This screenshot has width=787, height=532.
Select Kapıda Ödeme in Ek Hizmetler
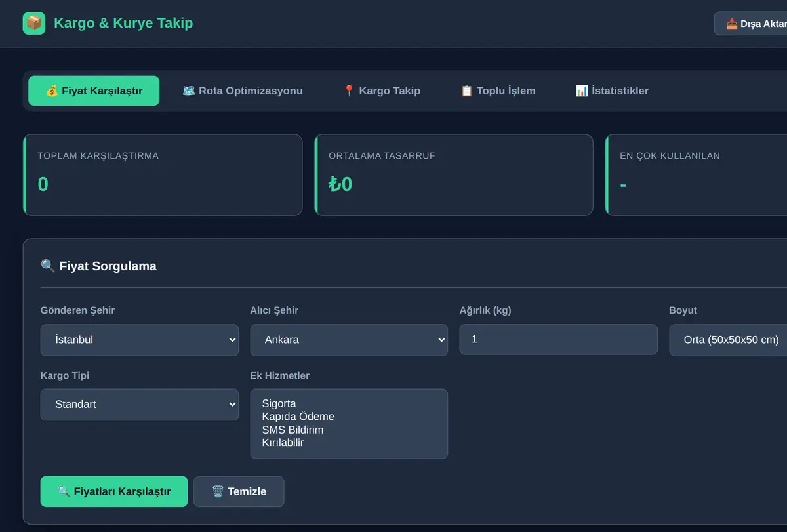pyautogui.click(x=349, y=417)
